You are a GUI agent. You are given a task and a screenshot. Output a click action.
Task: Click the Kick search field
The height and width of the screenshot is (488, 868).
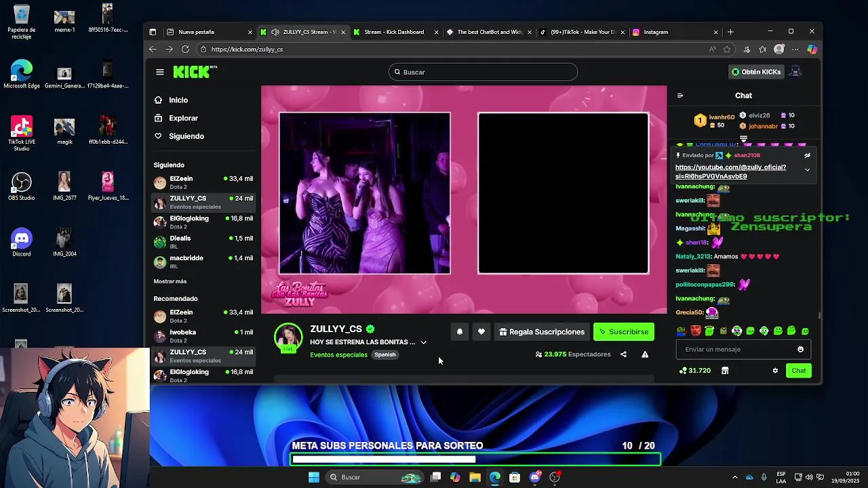point(483,72)
